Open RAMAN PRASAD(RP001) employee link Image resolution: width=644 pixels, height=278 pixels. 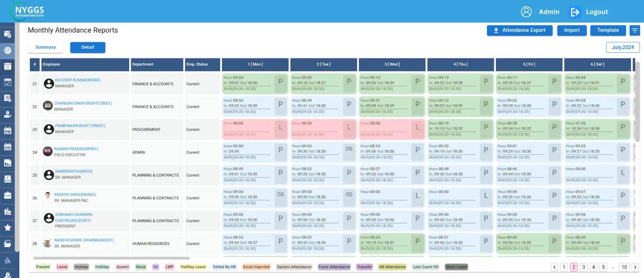[x=76, y=149]
